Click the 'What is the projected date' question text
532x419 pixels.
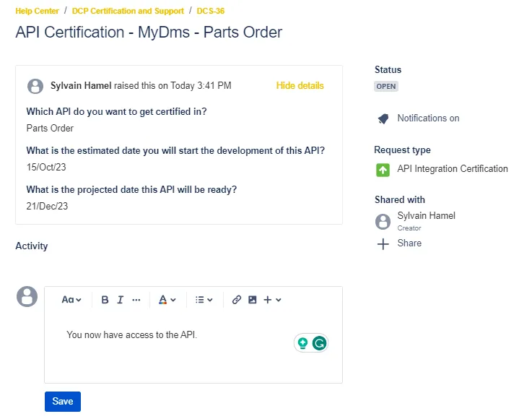(131, 189)
